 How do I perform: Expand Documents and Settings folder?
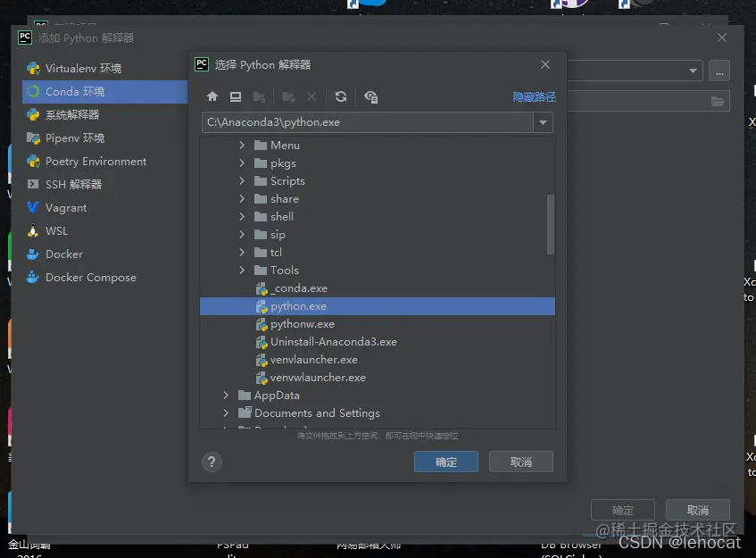click(x=226, y=412)
